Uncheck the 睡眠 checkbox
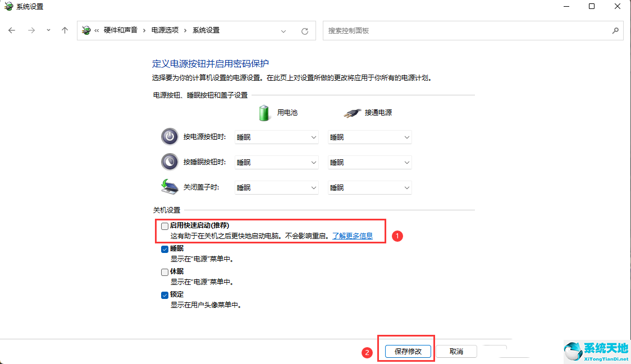This screenshot has width=631, height=364. coord(164,249)
